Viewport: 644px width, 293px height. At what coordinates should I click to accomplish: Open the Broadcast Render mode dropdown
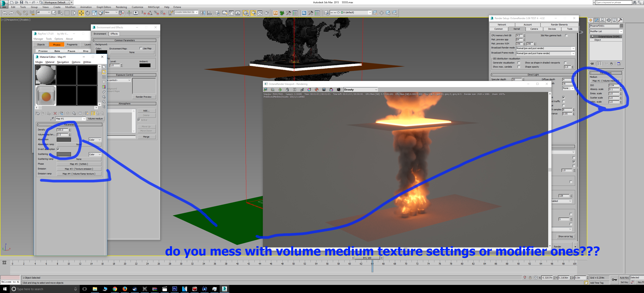click(545, 48)
